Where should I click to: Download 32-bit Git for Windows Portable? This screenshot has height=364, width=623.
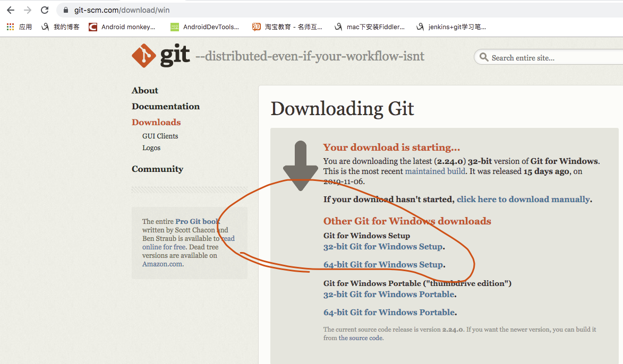(x=389, y=294)
